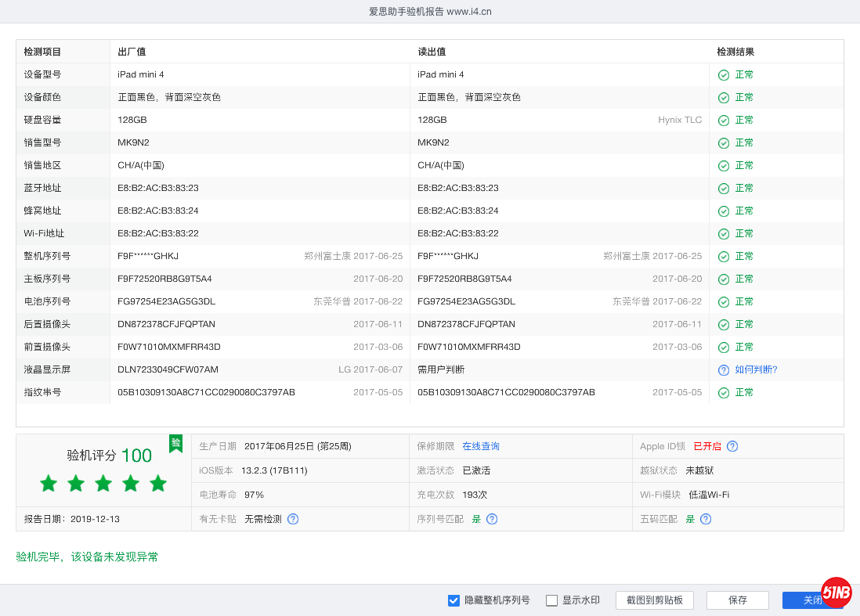The width and height of the screenshot is (860, 616).
Task: Click the fifth green star in the rating
Action: (x=157, y=484)
